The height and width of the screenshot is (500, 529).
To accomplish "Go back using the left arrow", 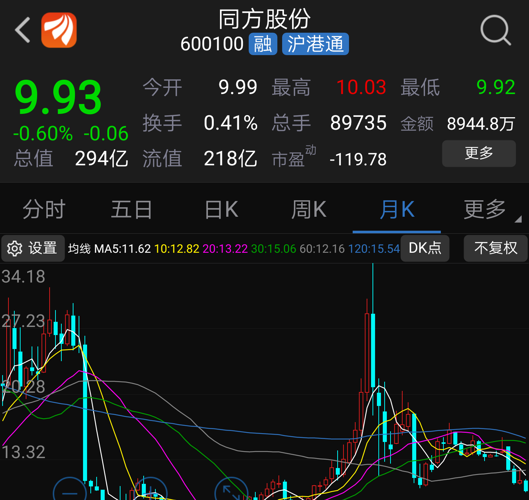I will 23,30.
